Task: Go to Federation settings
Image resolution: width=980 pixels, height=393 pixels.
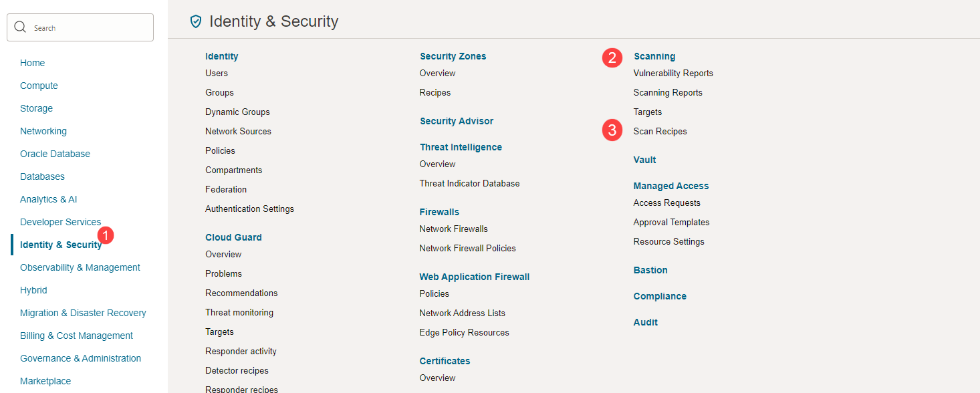Action: click(x=226, y=189)
